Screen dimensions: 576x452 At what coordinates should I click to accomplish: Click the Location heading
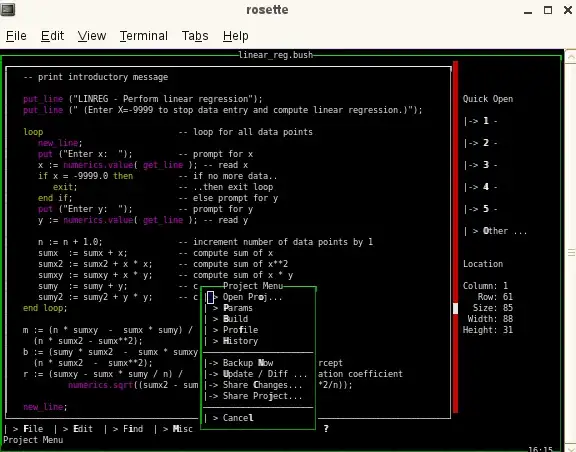click(483, 264)
